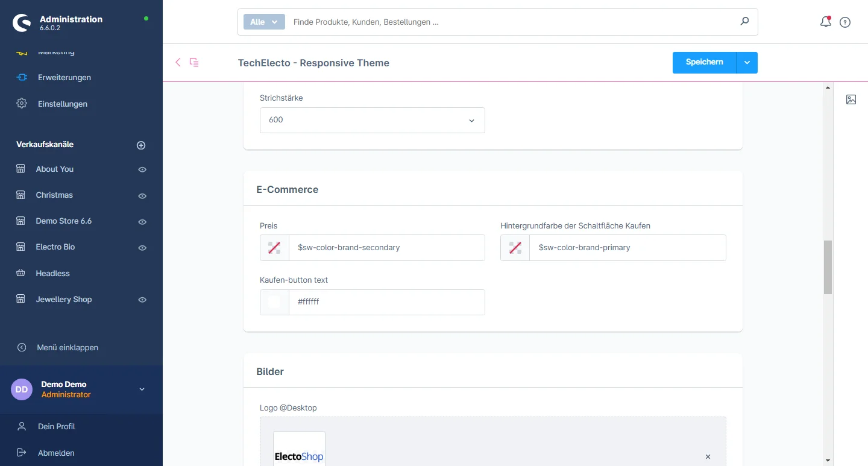Open the Strichstärke 600 dropdown

(x=373, y=120)
